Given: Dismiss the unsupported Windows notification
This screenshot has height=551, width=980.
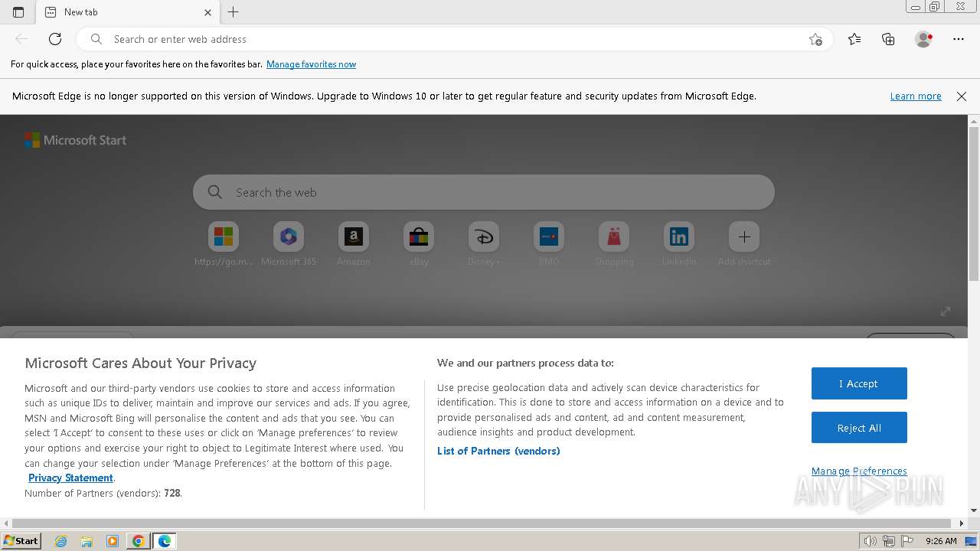Looking at the screenshot, I should click(x=962, y=96).
